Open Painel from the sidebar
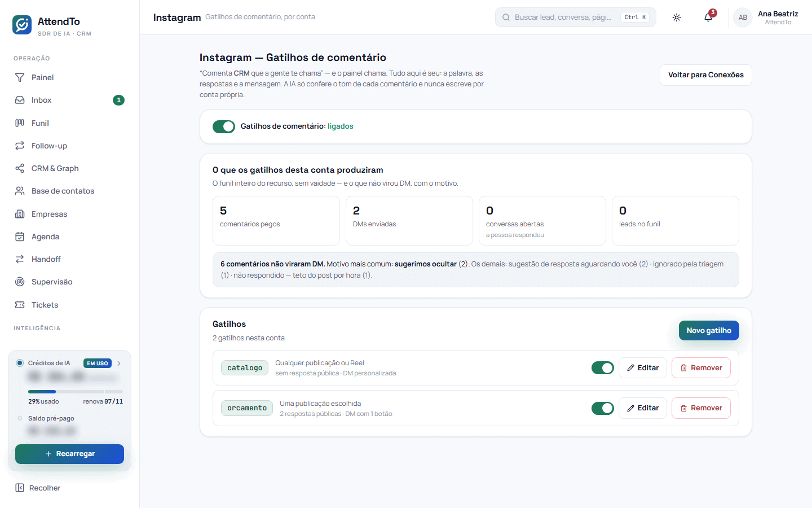Image resolution: width=812 pixels, height=508 pixels. pyautogui.click(x=69, y=77)
